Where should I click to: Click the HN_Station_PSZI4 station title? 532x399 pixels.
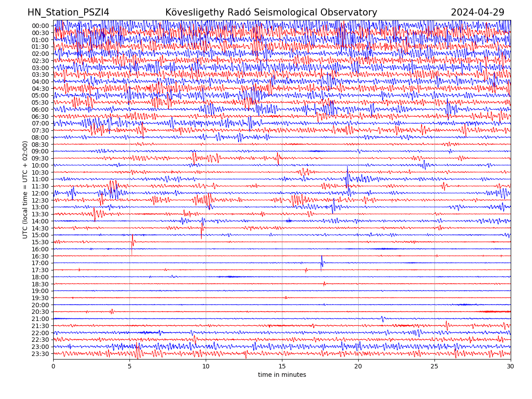coord(68,12)
